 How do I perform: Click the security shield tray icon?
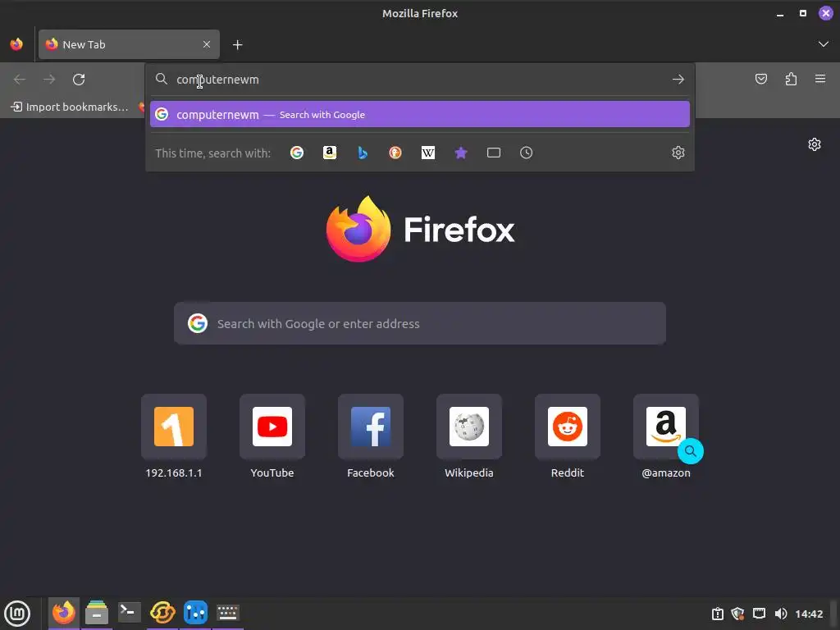737,614
